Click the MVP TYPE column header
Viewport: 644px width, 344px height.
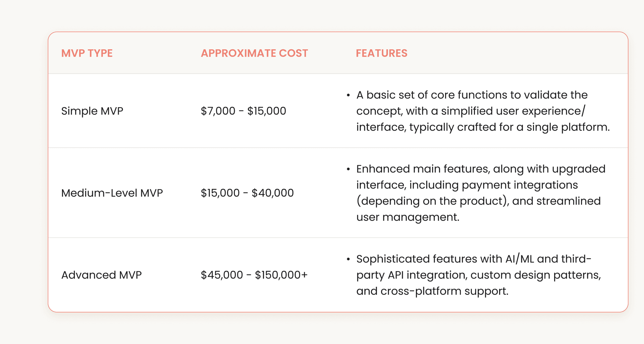(87, 53)
